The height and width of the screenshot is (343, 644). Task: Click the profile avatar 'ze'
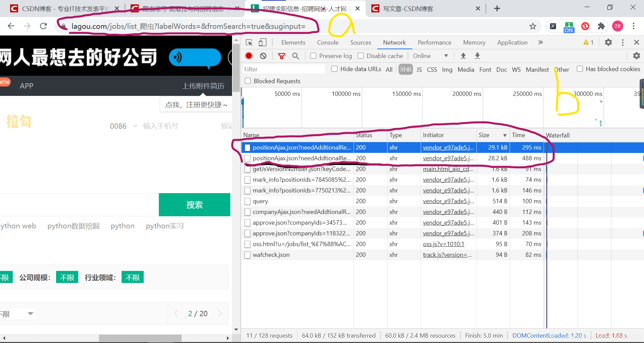[617, 26]
